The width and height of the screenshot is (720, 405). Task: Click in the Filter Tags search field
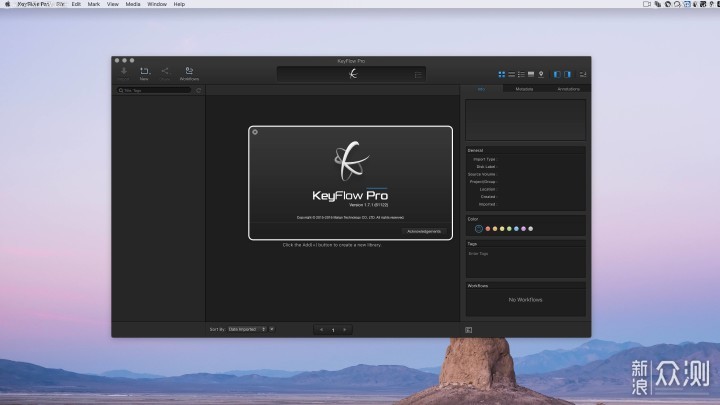coord(153,90)
